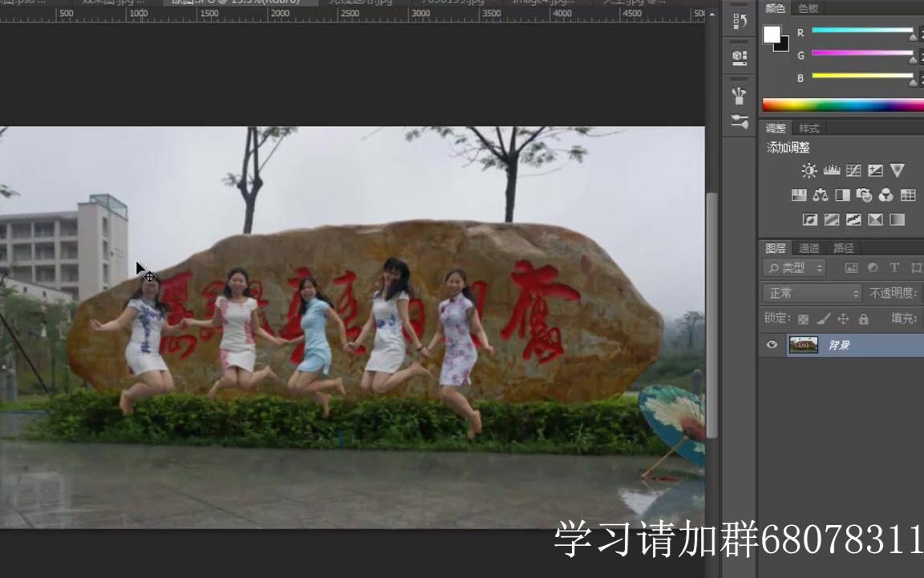Select the Curves adjustment icon
Screen dimensions: 924x578
pos(853,170)
